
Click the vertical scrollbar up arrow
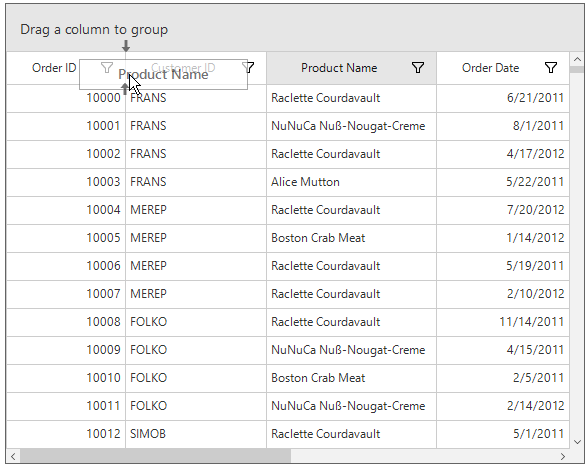tap(578, 59)
